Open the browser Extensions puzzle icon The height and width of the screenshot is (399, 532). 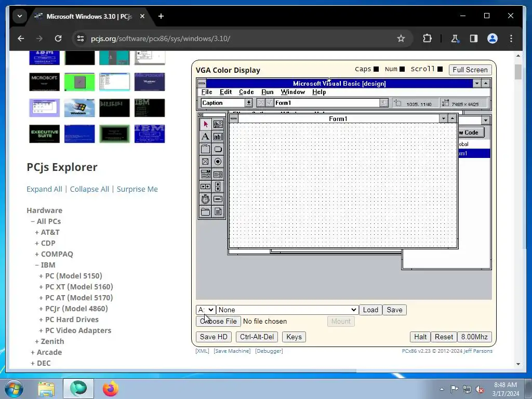point(427,38)
